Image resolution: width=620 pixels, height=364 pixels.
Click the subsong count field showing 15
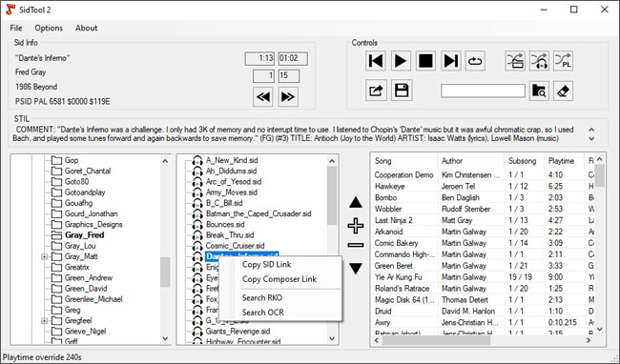pos(289,76)
